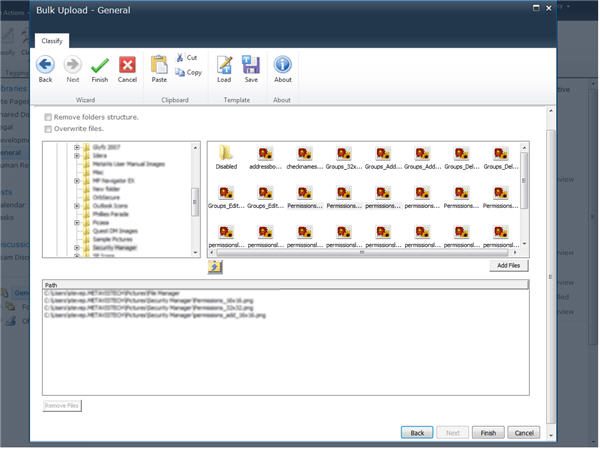Click the dialog's main scrollbar up arrow

551,111
